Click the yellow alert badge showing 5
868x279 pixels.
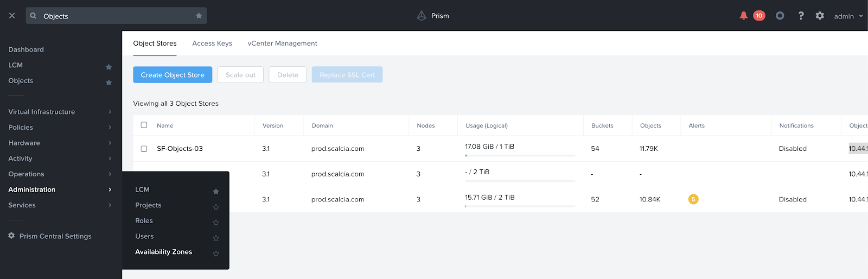pos(693,199)
